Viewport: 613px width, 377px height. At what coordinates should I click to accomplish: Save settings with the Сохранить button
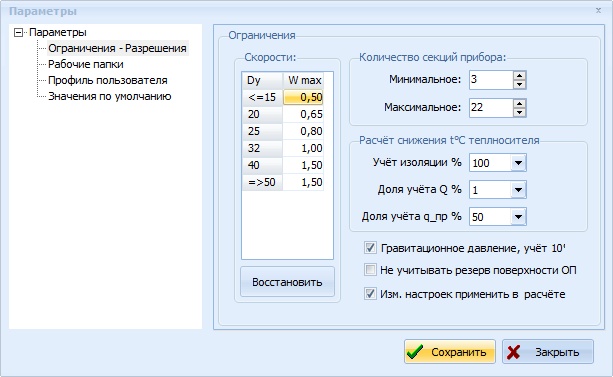pyautogui.click(x=450, y=352)
